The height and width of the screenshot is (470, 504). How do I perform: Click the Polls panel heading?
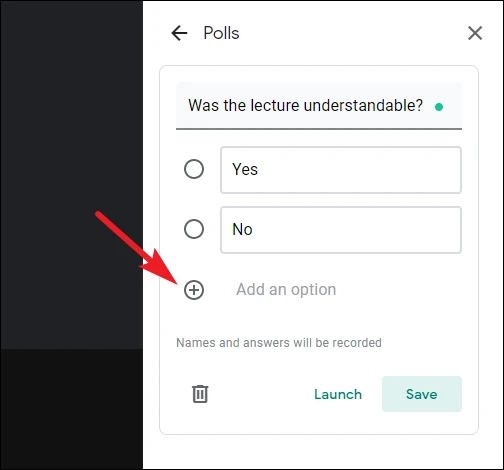221,33
